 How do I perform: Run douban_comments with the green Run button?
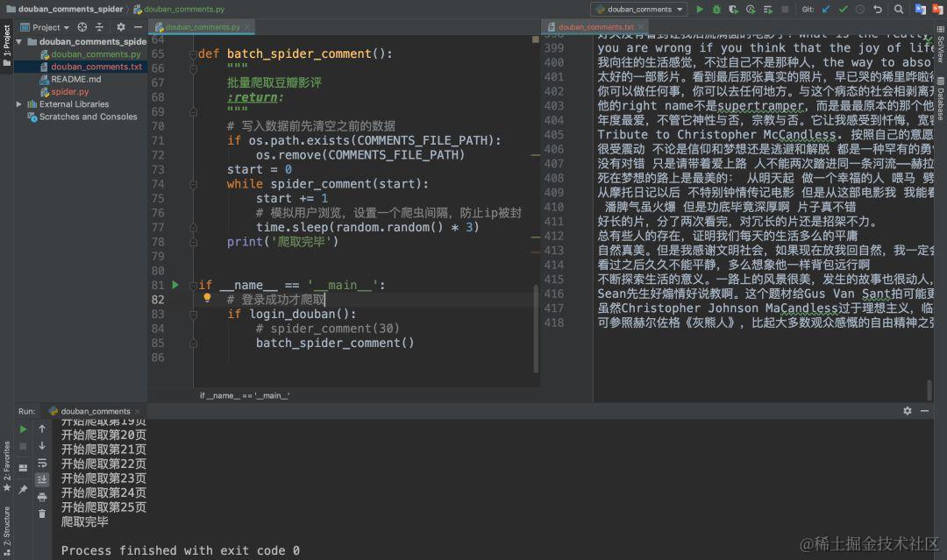(x=700, y=9)
